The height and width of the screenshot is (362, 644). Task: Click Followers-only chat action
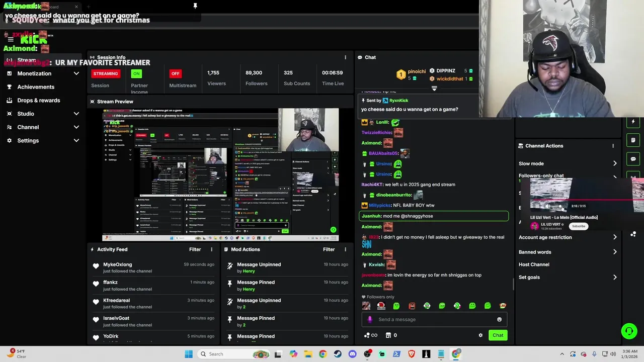(541, 175)
